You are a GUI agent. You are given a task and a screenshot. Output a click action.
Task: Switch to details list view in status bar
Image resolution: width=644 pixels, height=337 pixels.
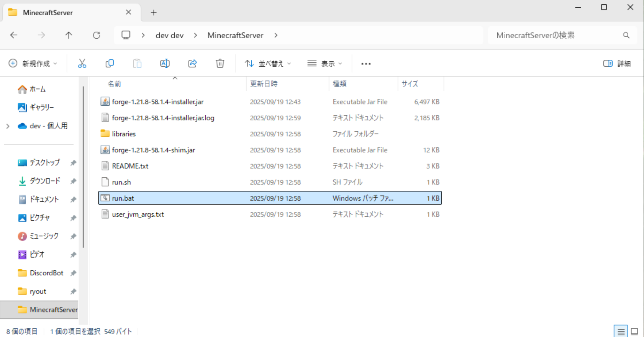pyautogui.click(x=621, y=331)
